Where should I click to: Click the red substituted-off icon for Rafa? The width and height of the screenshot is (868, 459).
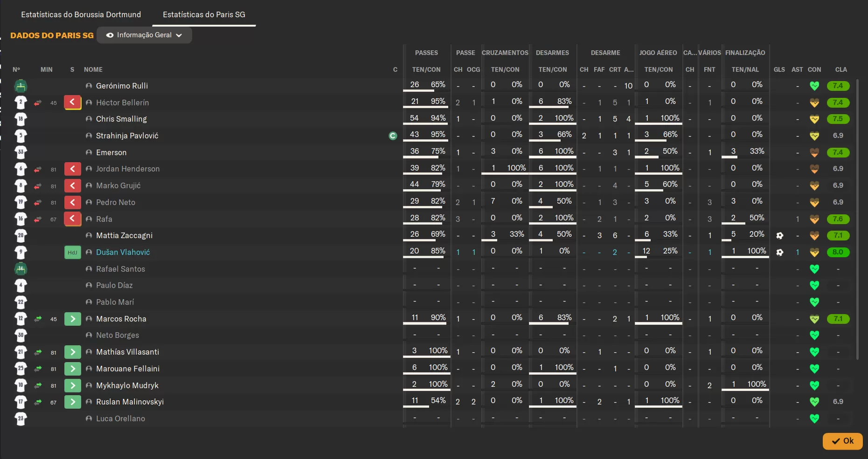click(x=72, y=219)
